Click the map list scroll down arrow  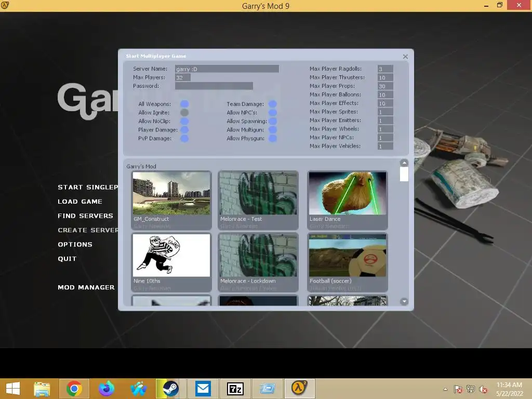(404, 301)
